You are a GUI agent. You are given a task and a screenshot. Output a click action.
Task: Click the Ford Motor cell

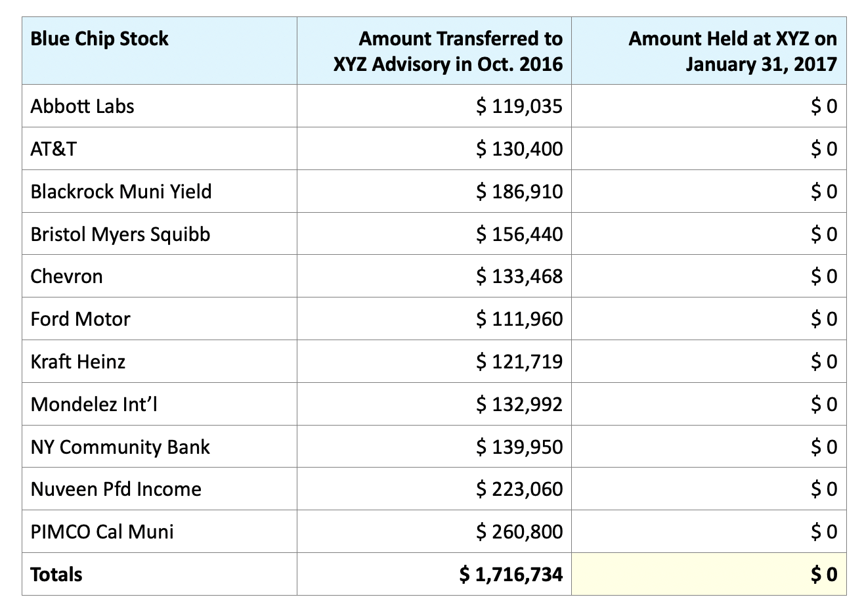click(x=80, y=319)
